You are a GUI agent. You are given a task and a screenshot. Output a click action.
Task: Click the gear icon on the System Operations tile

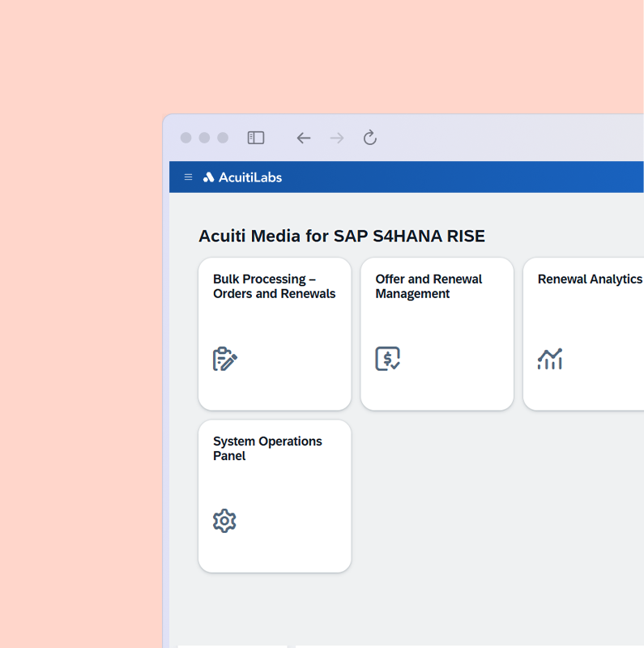tap(224, 521)
